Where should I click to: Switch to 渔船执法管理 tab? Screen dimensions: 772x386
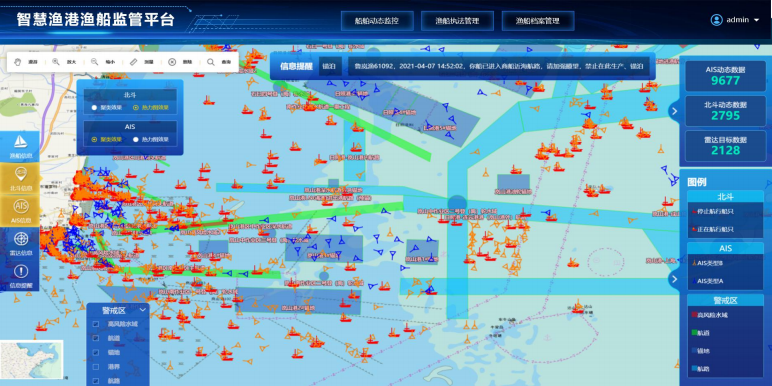(x=457, y=21)
